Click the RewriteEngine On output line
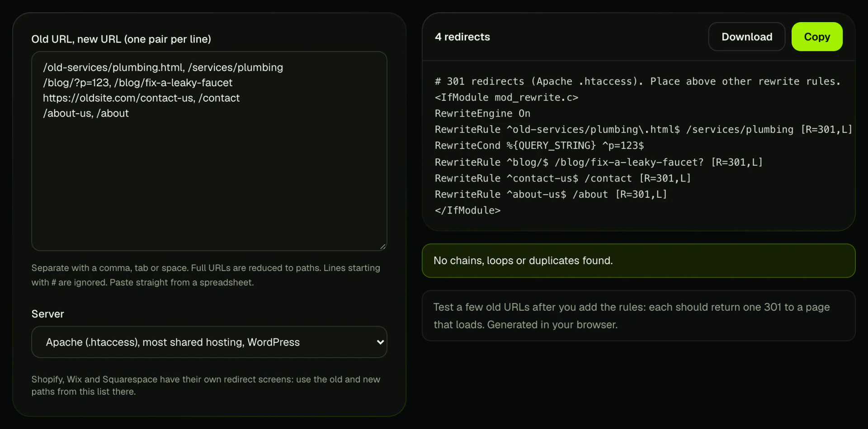This screenshot has width=868, height=429. pos(482,113)
